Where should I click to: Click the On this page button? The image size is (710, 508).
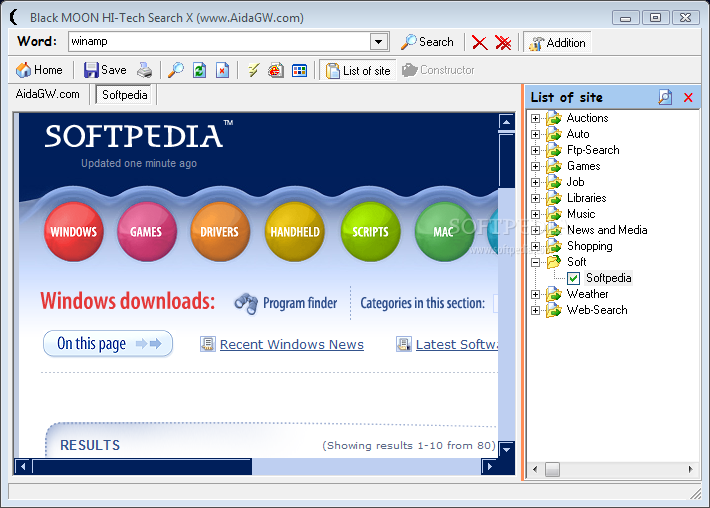click(108, 344)
